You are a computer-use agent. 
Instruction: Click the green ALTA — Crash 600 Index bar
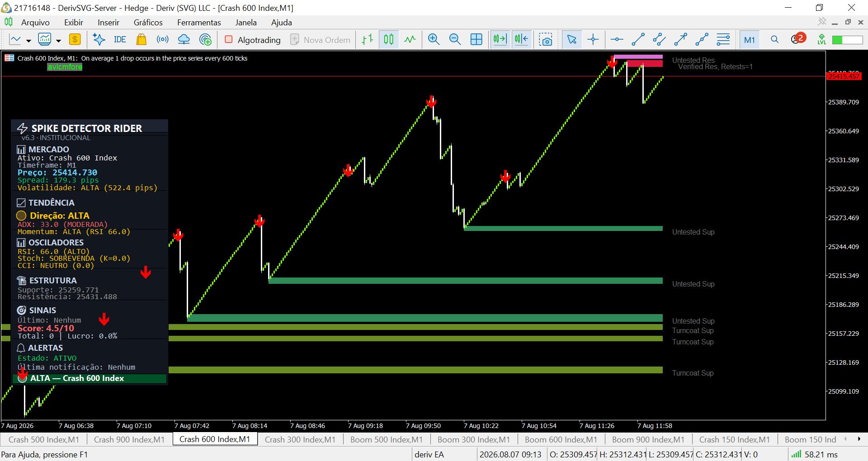90,378
